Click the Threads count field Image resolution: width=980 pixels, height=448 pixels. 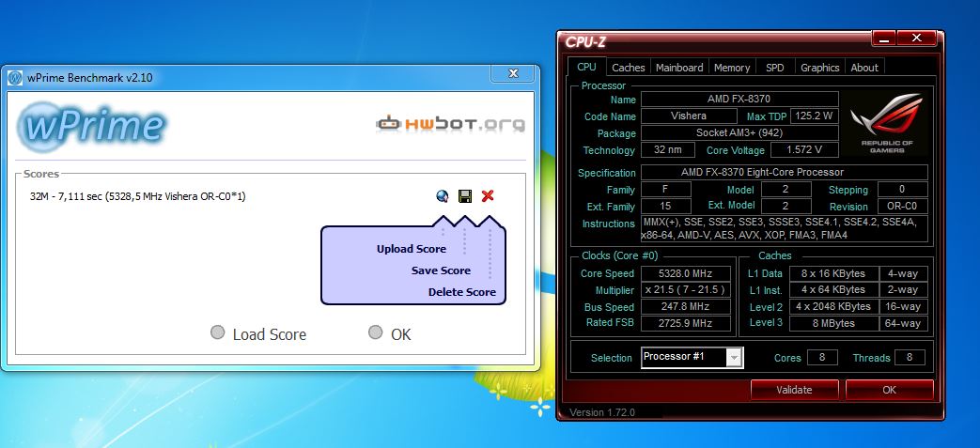point(910,358)
